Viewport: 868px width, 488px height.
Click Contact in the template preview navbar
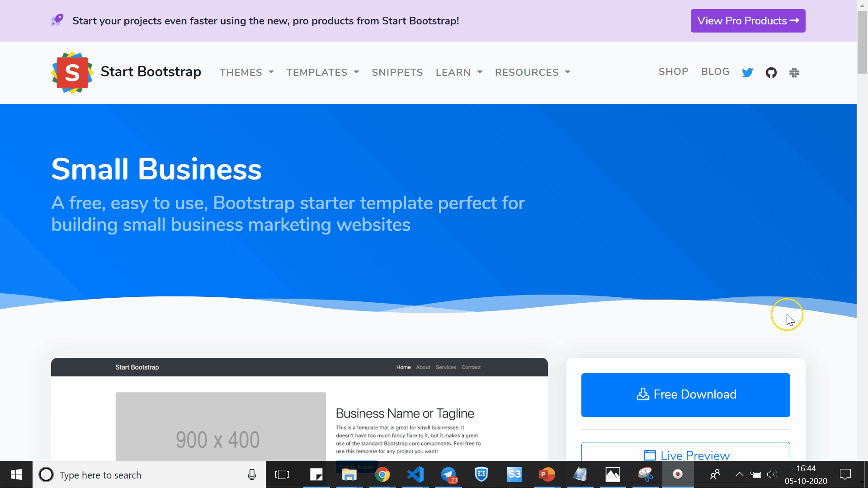coord(471,367)
